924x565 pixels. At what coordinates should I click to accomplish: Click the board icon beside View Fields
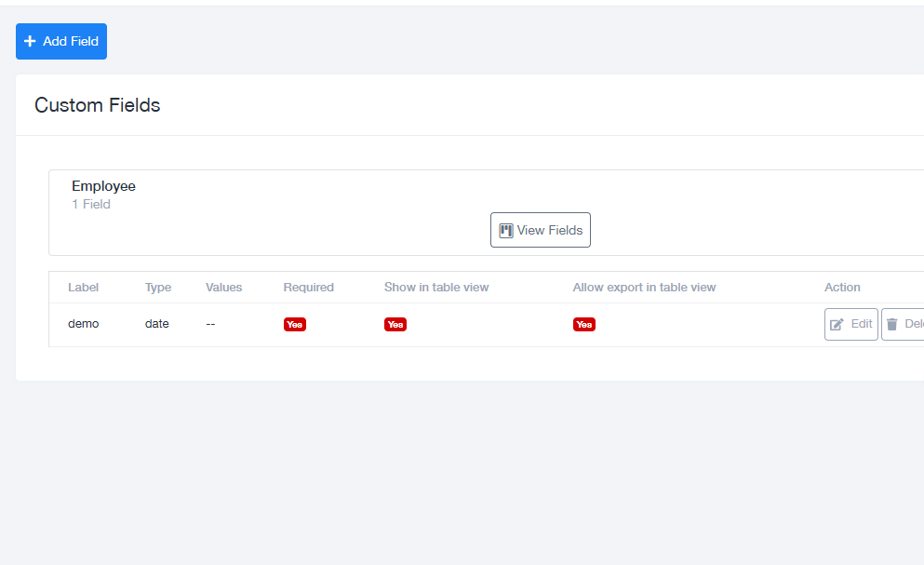coord(506,231)
